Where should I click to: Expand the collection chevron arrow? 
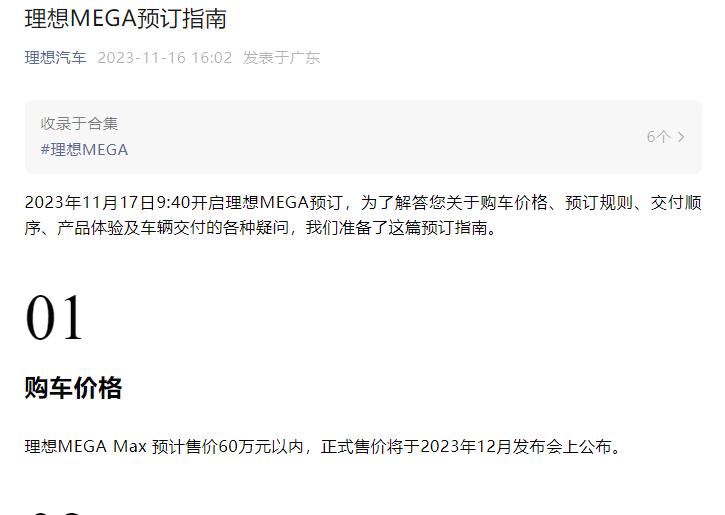(681, 137)
